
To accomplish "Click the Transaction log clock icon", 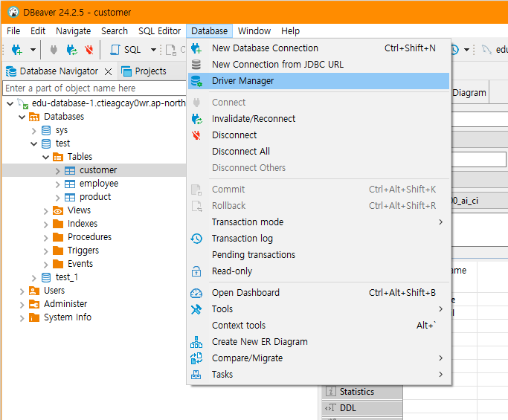I will (196, 239).
